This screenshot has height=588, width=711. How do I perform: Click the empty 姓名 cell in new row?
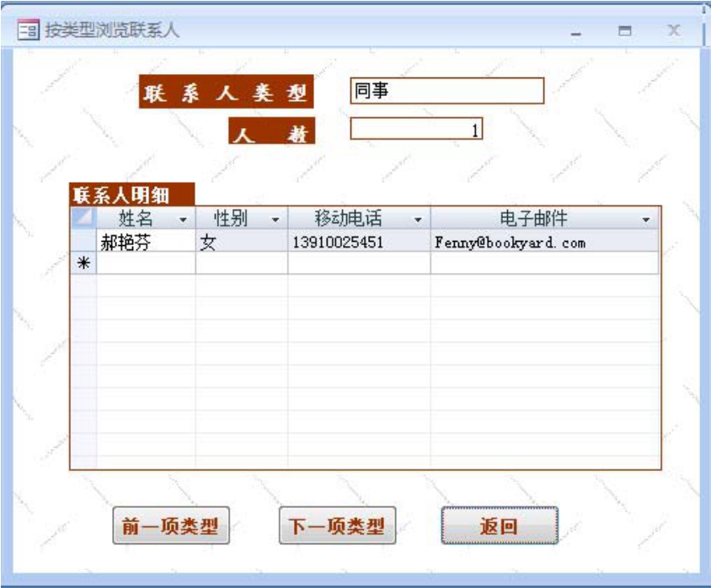pyautogui.click(x=146, y=264)
